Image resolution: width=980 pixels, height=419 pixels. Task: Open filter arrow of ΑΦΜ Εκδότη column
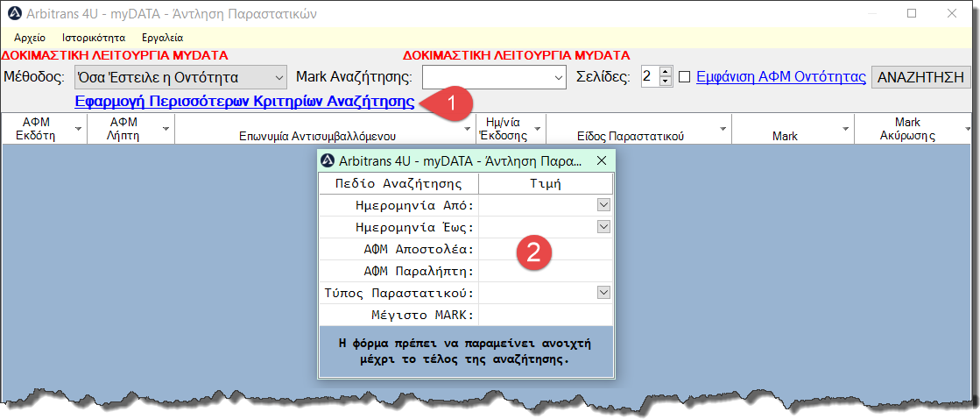point(78,128)
